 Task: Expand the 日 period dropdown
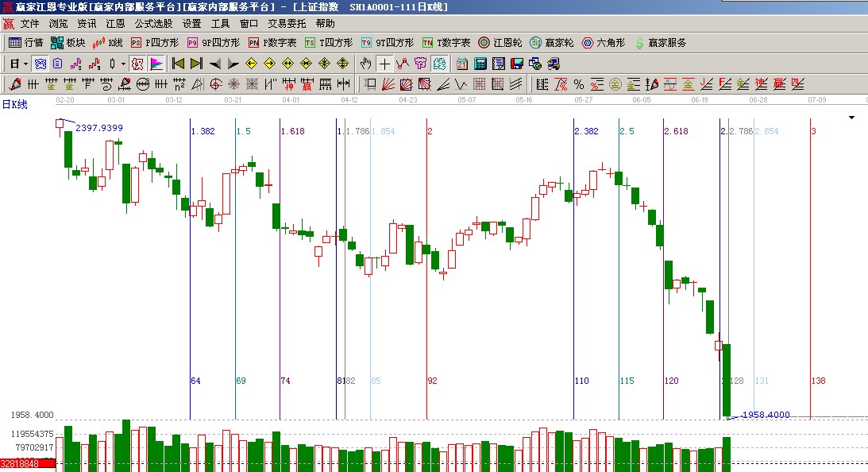coord(25,64)
